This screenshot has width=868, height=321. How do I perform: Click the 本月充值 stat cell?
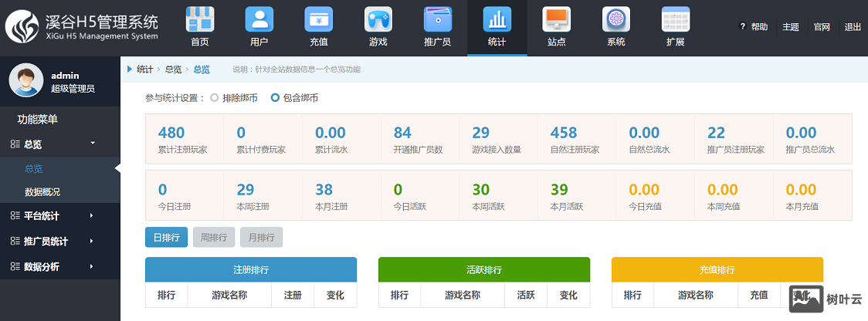click(813, 196)
